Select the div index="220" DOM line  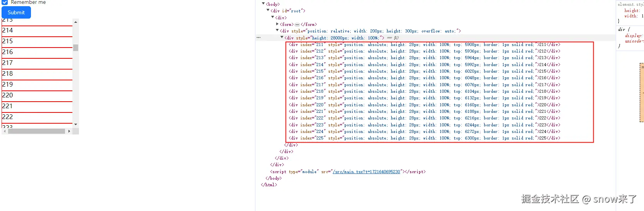click(x=424, y=105)
